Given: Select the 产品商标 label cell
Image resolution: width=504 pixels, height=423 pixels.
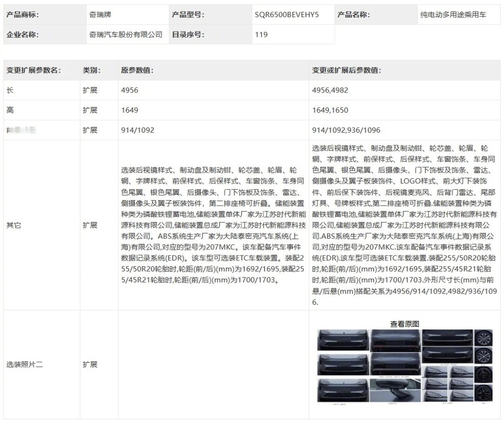Looking at the screenshot, I should tap(45, 14).
